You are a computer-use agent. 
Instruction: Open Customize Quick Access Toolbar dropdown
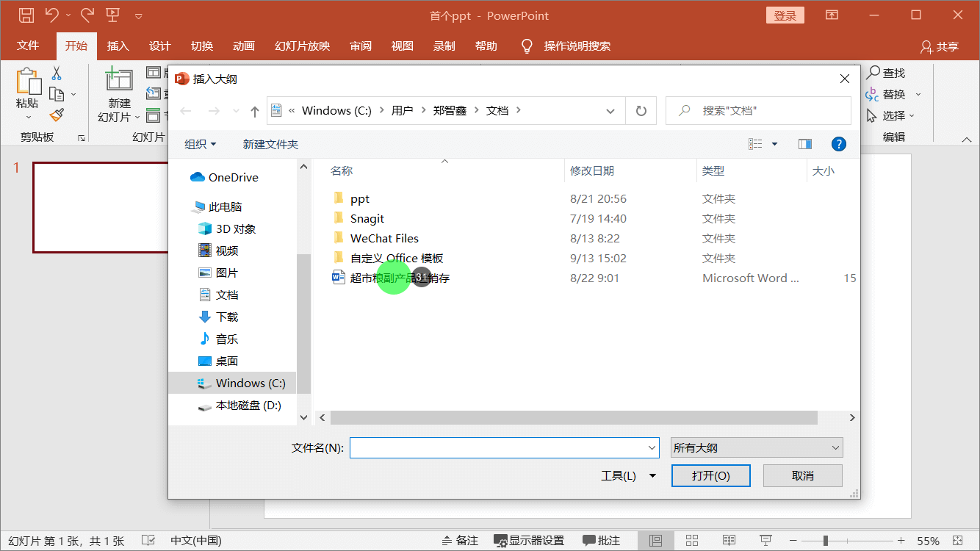coord(139,15)
